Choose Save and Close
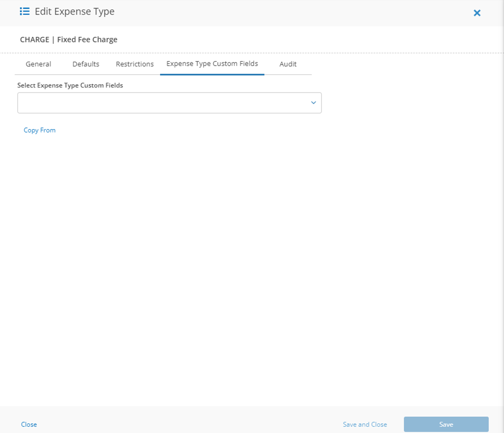 tap(365, 425)
